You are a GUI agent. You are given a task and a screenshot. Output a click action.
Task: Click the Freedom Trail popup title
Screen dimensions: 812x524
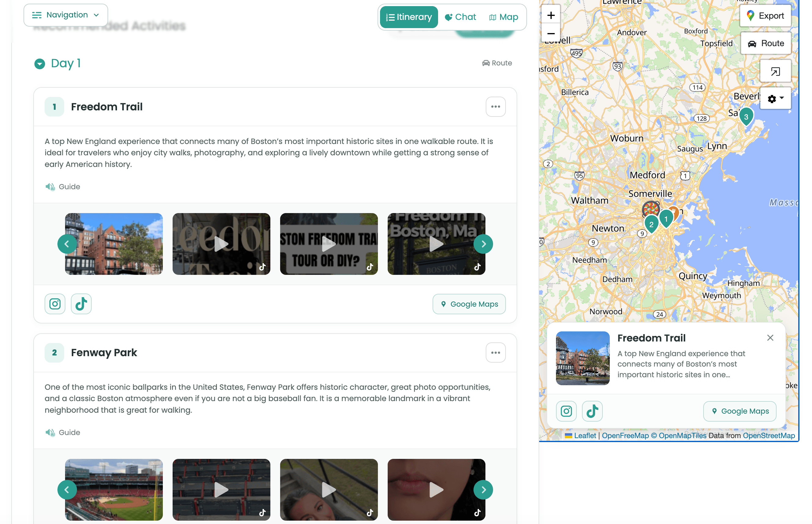(651, 338)
